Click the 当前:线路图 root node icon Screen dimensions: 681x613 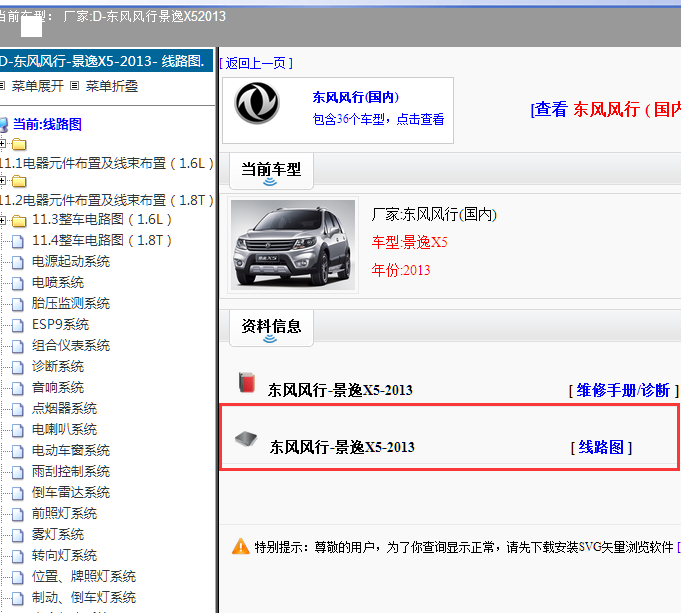4,124
